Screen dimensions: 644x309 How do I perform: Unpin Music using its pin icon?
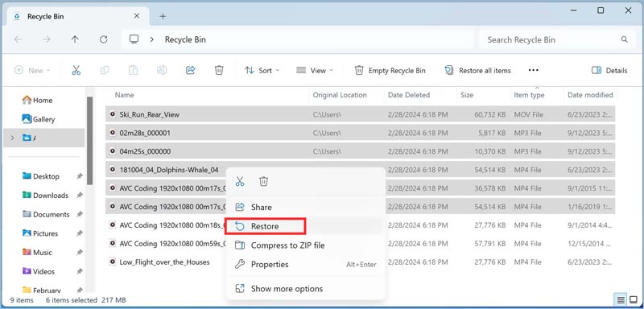pyautogui.click(x=79, y=253)
